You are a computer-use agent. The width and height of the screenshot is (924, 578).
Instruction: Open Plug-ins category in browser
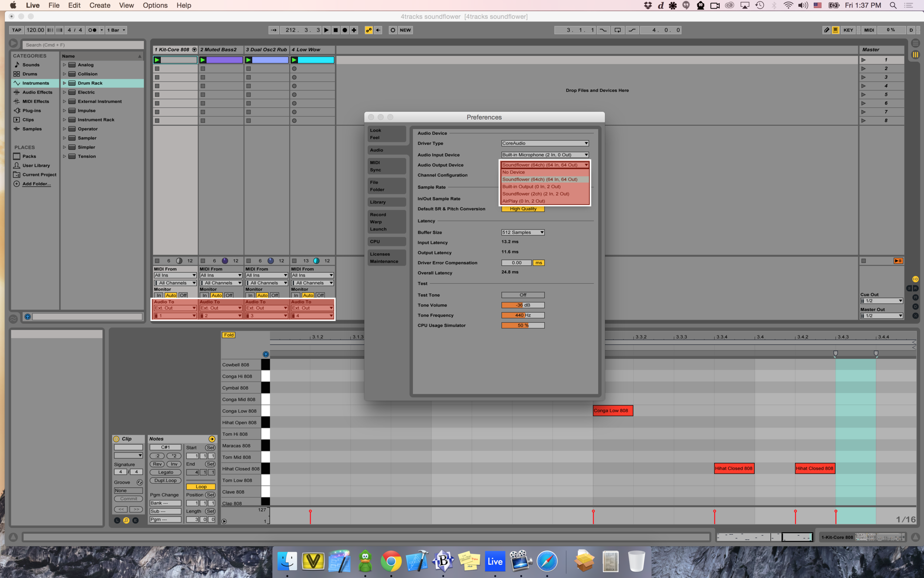click(x=31, y=111)
